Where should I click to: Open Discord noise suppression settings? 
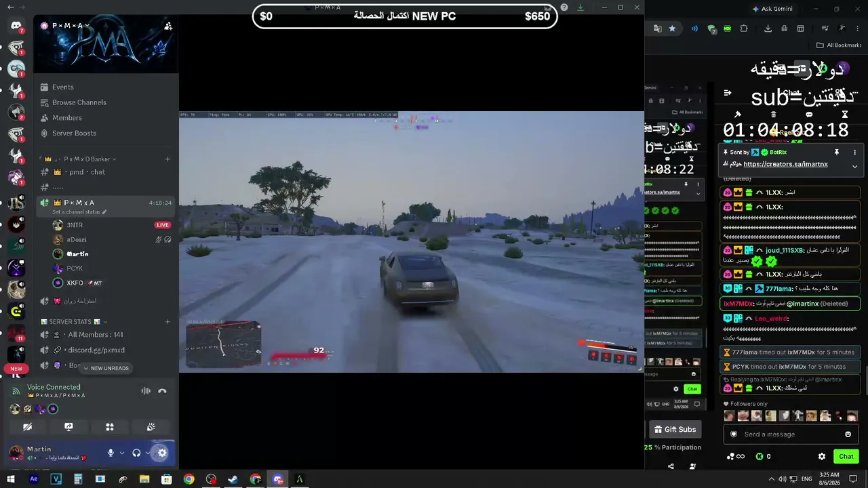[x=146, y=391]
